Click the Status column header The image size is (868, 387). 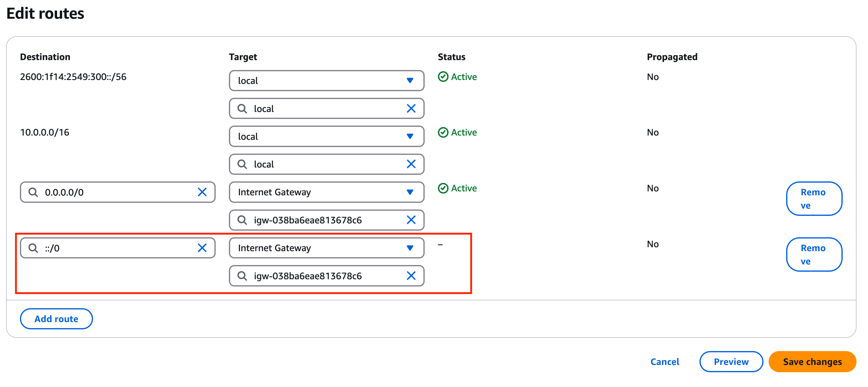coord(451,57)
